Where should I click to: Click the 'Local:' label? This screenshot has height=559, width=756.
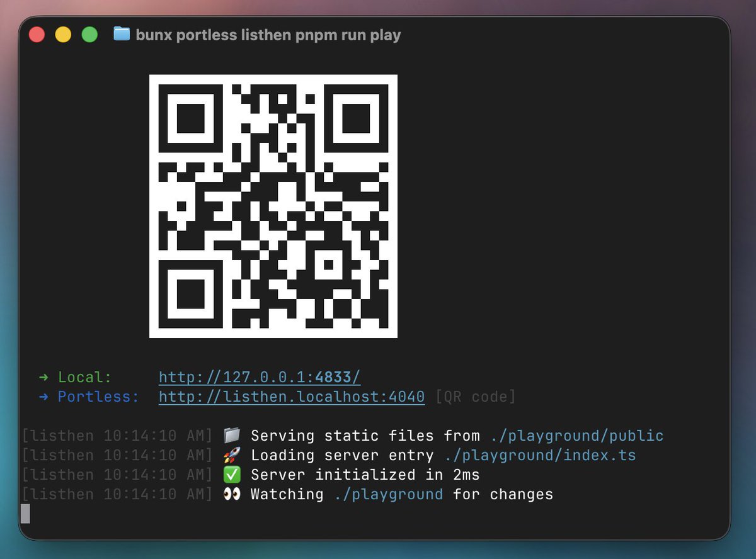[x=85, y=378]
